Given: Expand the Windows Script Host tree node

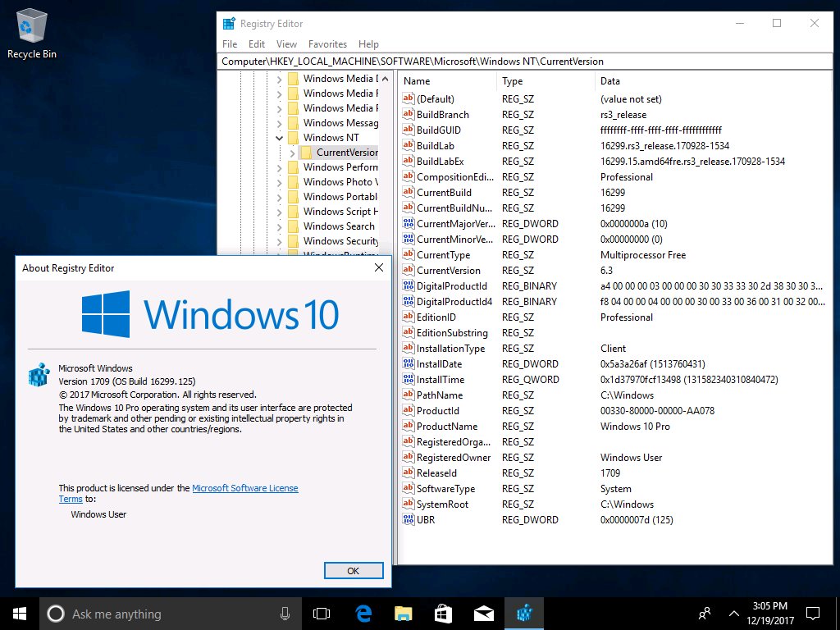Looking at the screenshot, I should (279, 212).
